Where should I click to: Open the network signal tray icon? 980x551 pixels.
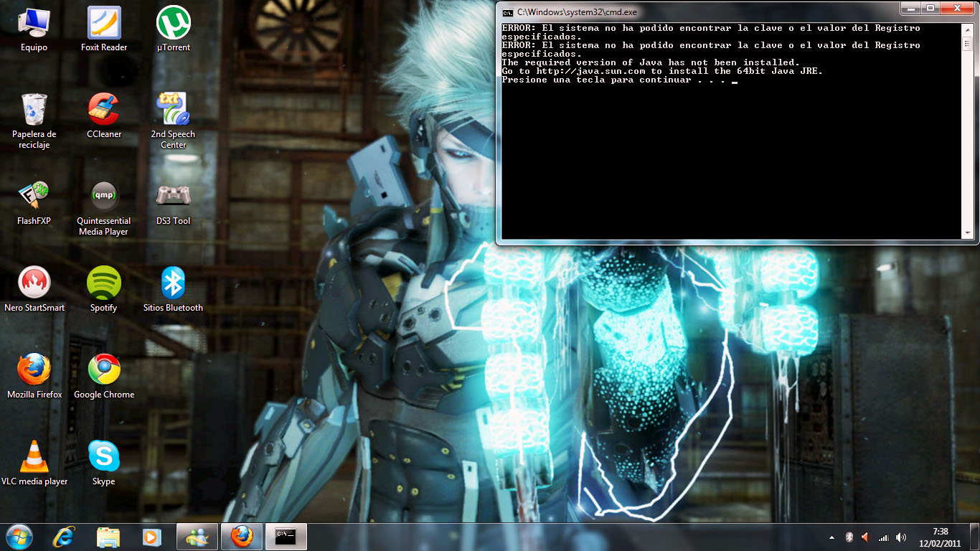pyautogui.click(x=884, y=537)
